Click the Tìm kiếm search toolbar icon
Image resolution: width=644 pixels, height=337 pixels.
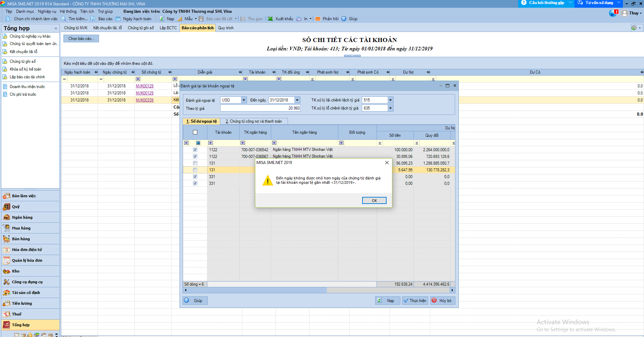point(63,19)
